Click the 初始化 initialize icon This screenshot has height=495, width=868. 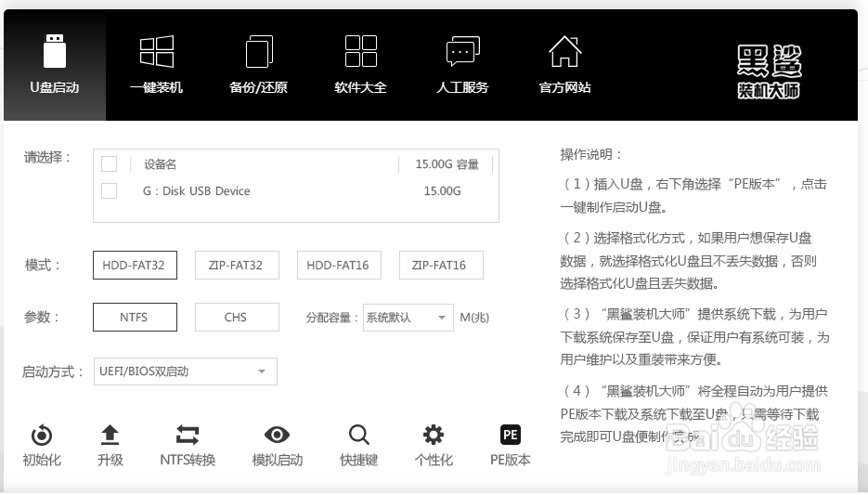point(42,436)
